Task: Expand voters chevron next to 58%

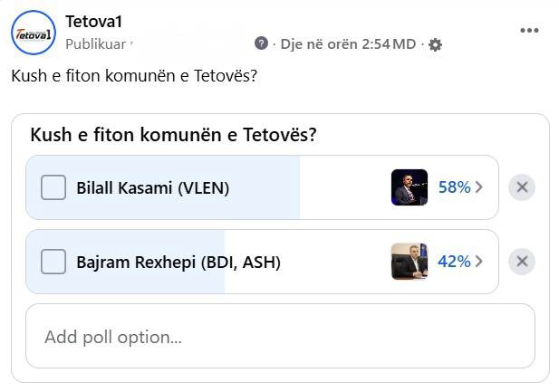Action: pyautogui.click(x=479, y=187)
